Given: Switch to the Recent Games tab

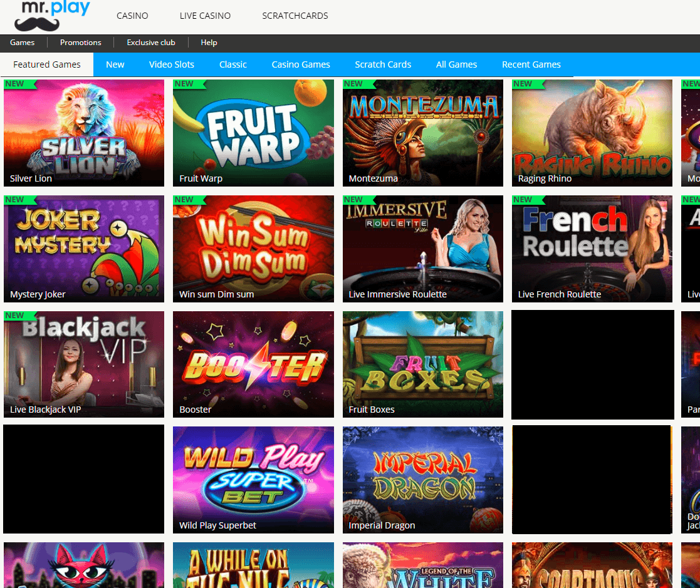Looking at the screenshot, I should coord(531,64).
